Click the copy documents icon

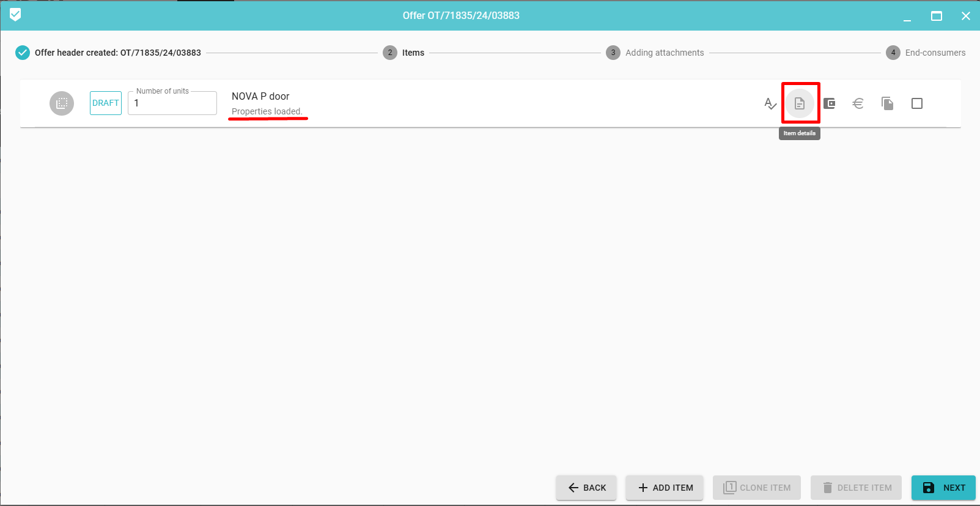887,103
